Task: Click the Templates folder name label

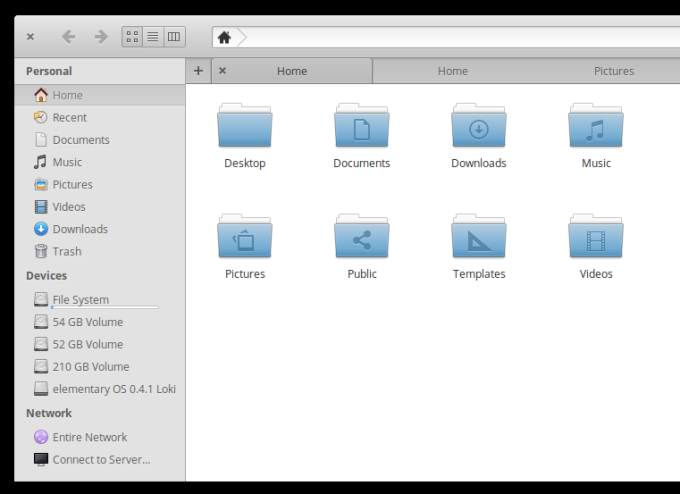Action: tap(479, 275)
